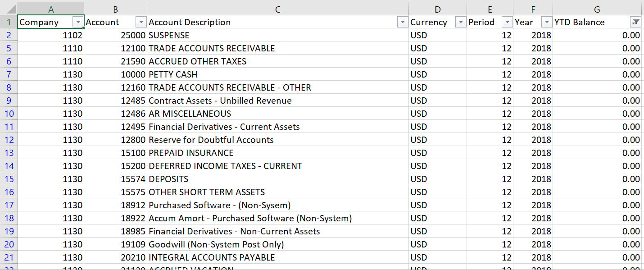Click the DEPOSITS cell

click(278, 179)
